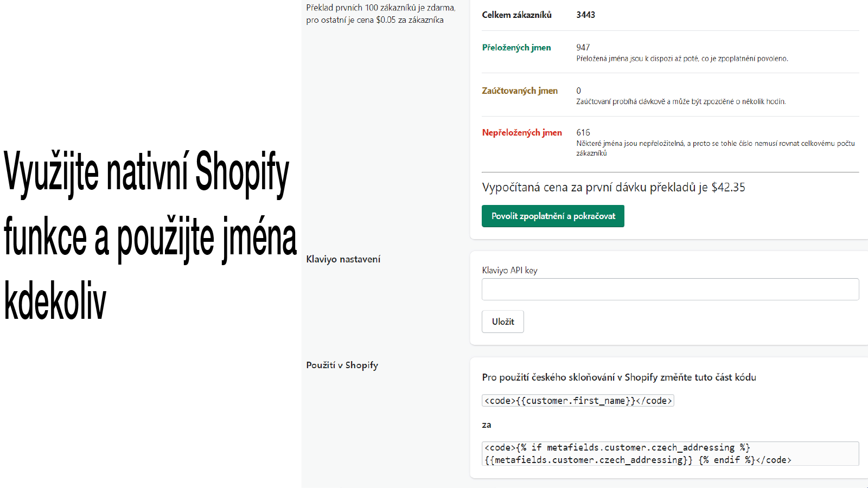The width and height of the screenshot is (868, 488).
Task: Click the Vypočítaná cena $42.35 heading
Action: click(x=613, y=188)
